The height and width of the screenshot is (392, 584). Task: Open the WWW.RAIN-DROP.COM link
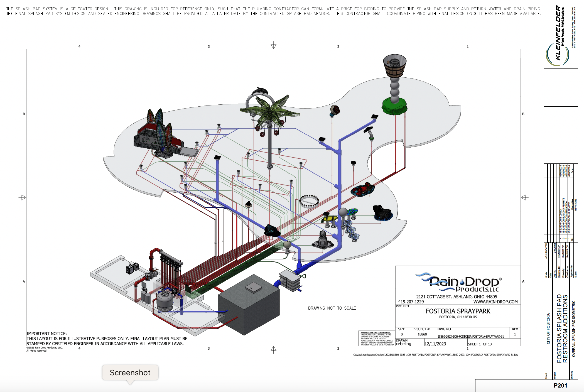(x=495, y=302)
